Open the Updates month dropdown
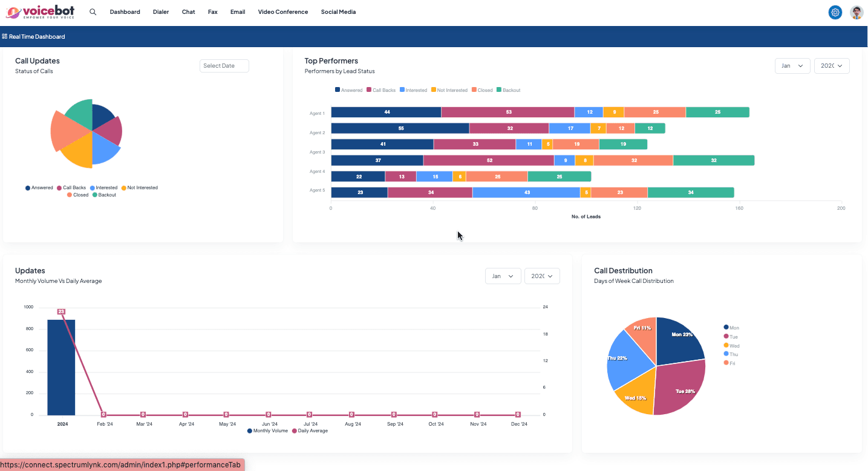Viewport: 868px width, 471px height. click(503, 276)
